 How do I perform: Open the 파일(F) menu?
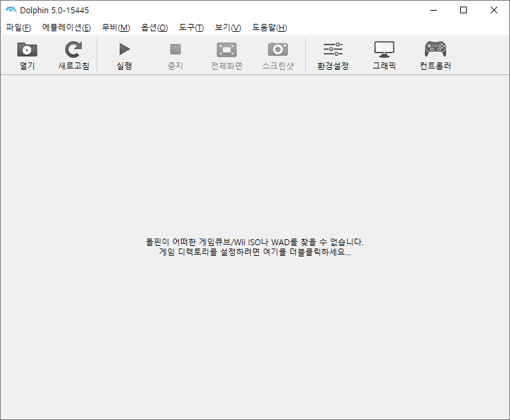(19, 28)
